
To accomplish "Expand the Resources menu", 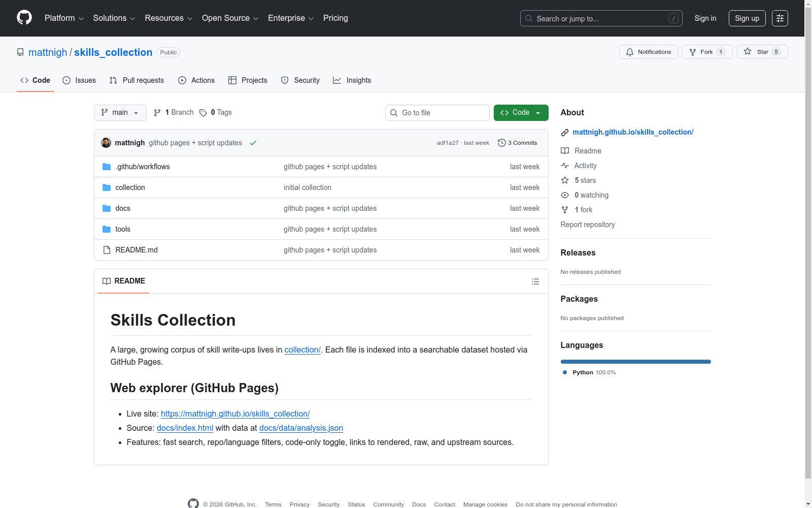I will tap(169, 18).
